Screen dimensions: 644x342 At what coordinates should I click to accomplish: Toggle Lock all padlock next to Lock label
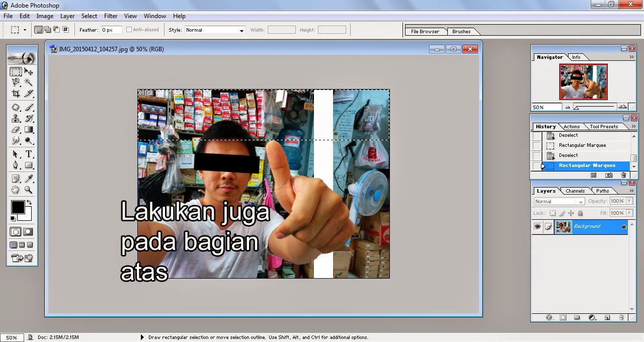(580, 213)
